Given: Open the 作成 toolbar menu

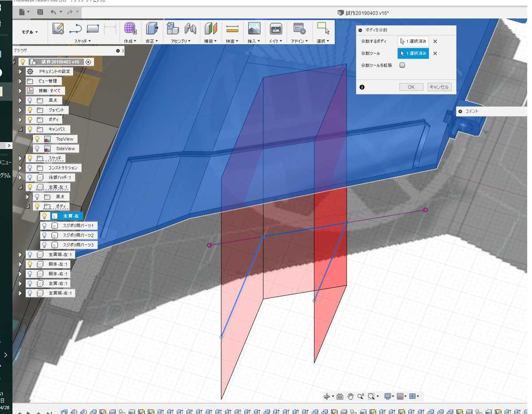Looking at the screenshot, I should click(130, 41).
